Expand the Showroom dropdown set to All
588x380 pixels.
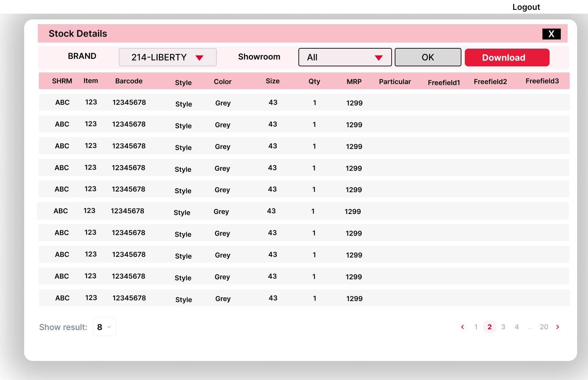pyautogui.click(x=345, y=57)
